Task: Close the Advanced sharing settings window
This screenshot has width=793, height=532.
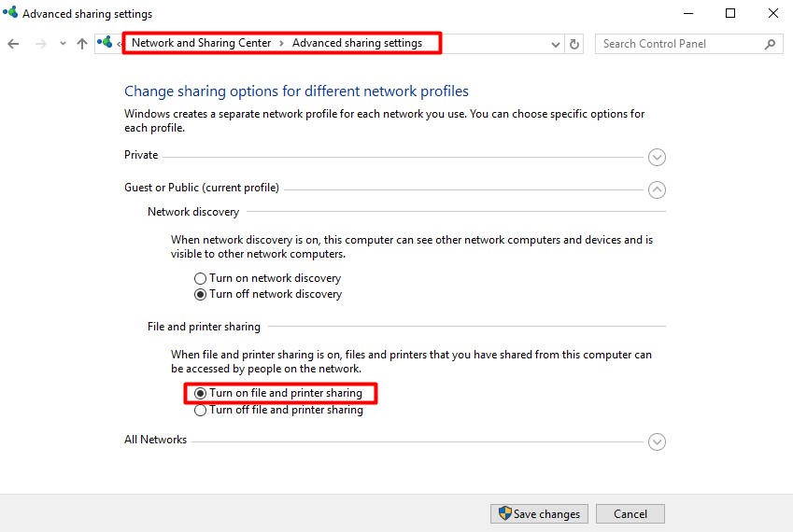Action: tap(773, 14)
